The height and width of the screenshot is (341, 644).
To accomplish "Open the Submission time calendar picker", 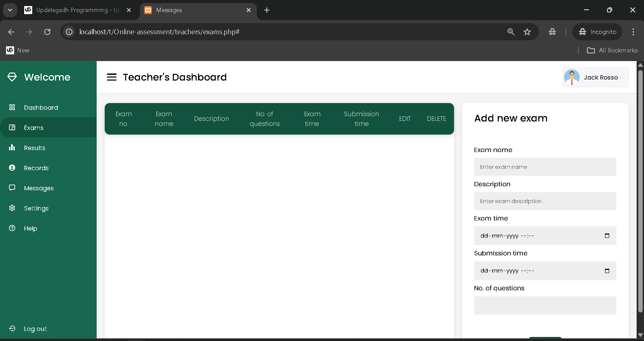I will pos(607,271).
